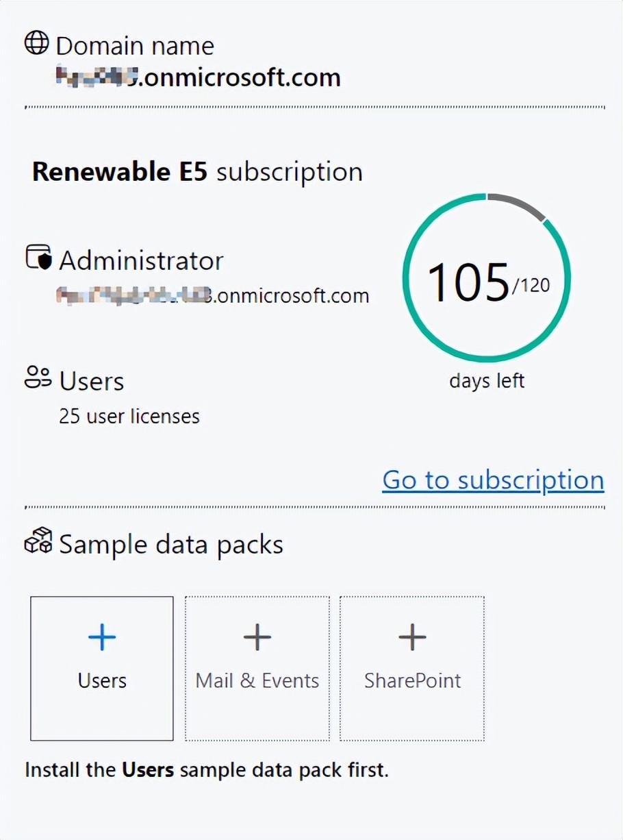Select the Users label in the sample pack tile
Screen dimensions: 623x840
[x=102, y=680]
